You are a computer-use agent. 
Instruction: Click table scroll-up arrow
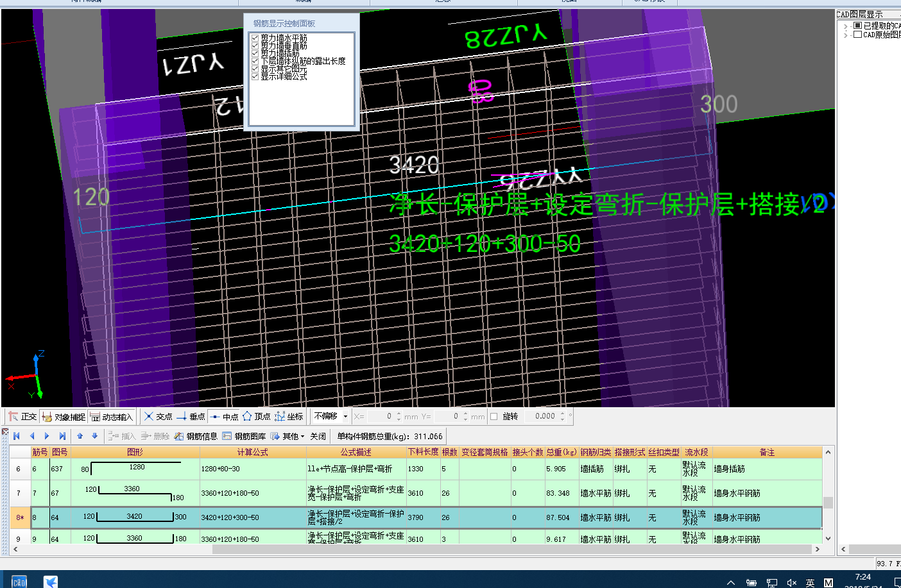828,452
